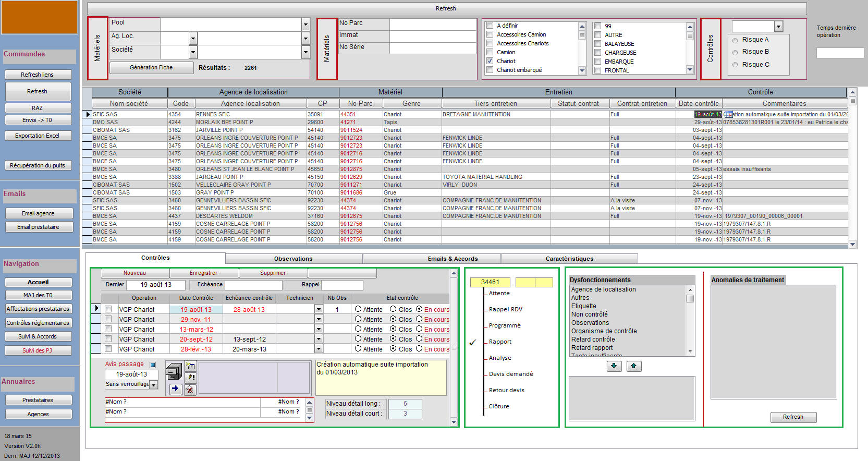
Task: Select the Risque B radio button
Action: point(735,52)
